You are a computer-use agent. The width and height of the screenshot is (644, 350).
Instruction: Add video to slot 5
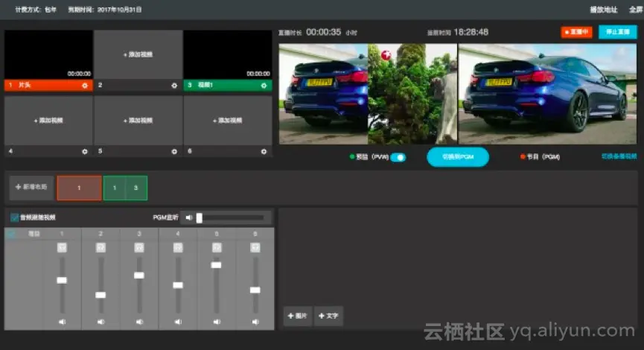coord(138,121)
